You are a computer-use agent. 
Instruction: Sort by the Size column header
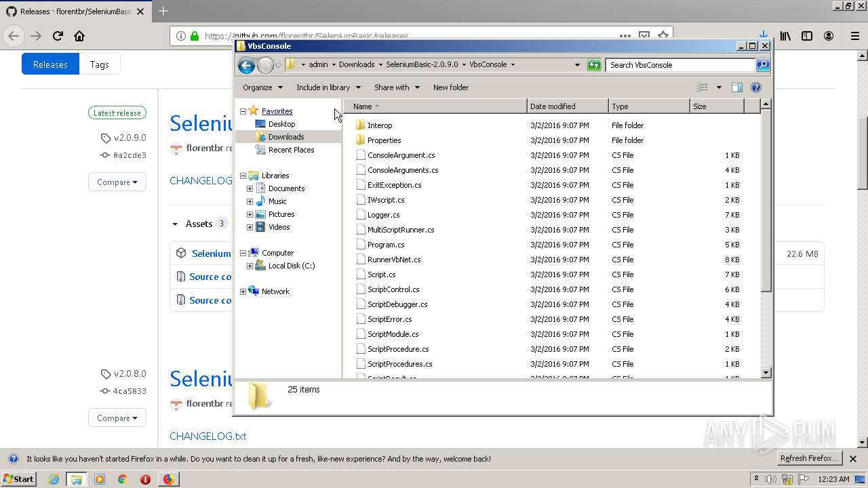pos(717,106)
